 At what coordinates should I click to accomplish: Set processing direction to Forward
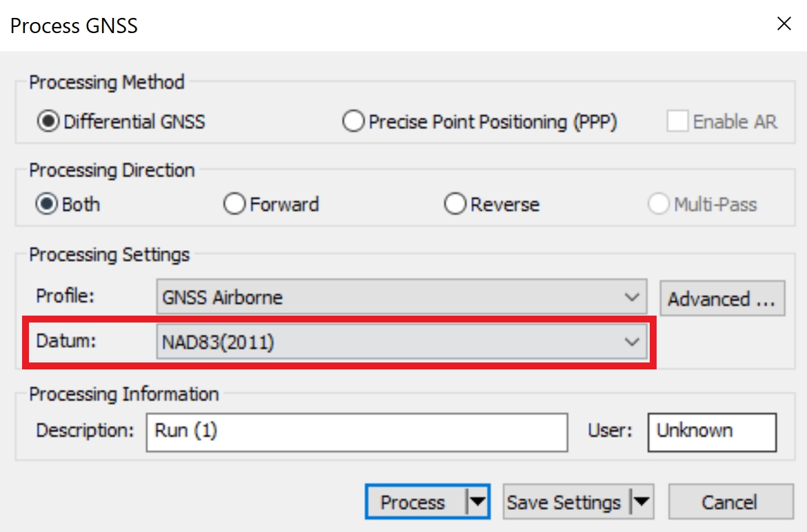[235, 205]
